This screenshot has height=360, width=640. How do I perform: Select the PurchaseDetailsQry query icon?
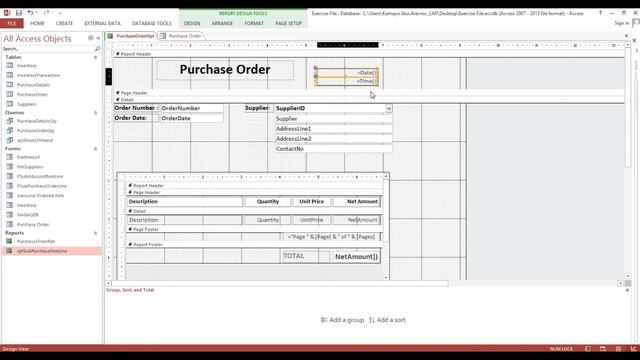click(10, 121)
